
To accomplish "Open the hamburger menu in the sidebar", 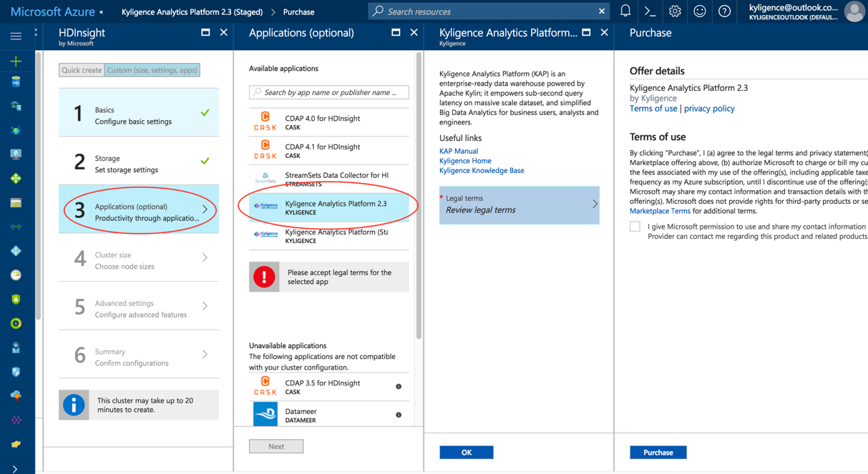I will [16, 36].
